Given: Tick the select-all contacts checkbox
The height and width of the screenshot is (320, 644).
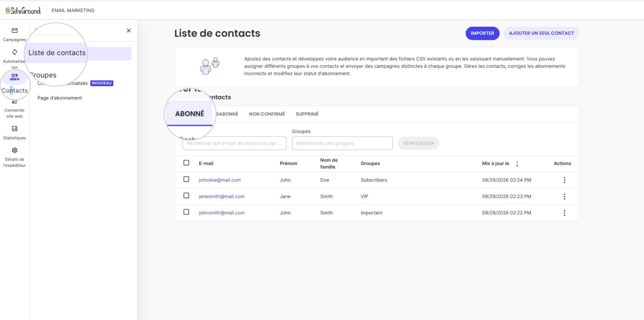Looking at the screenshot, I should click(x=186, y=163).
